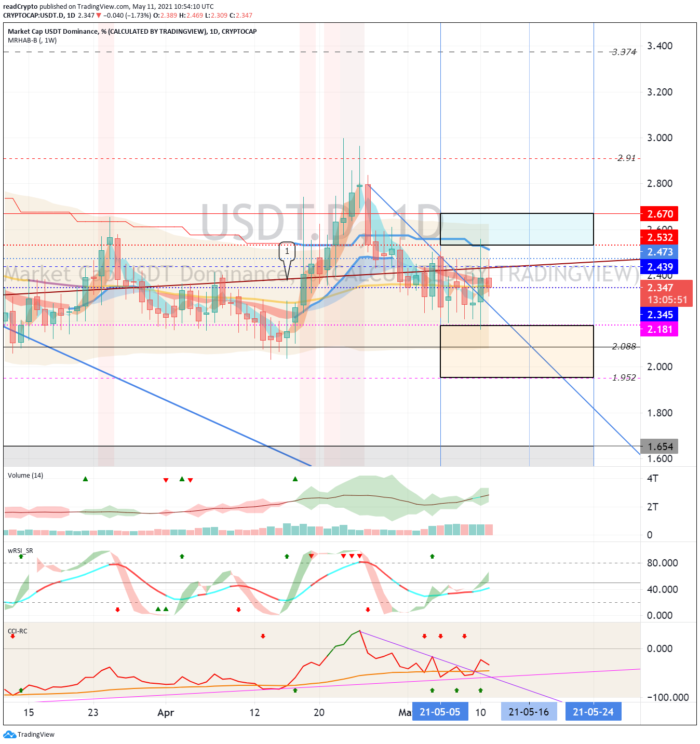
Task: Click the 80.000 level on wRSI scale
Action: point(662,563)
